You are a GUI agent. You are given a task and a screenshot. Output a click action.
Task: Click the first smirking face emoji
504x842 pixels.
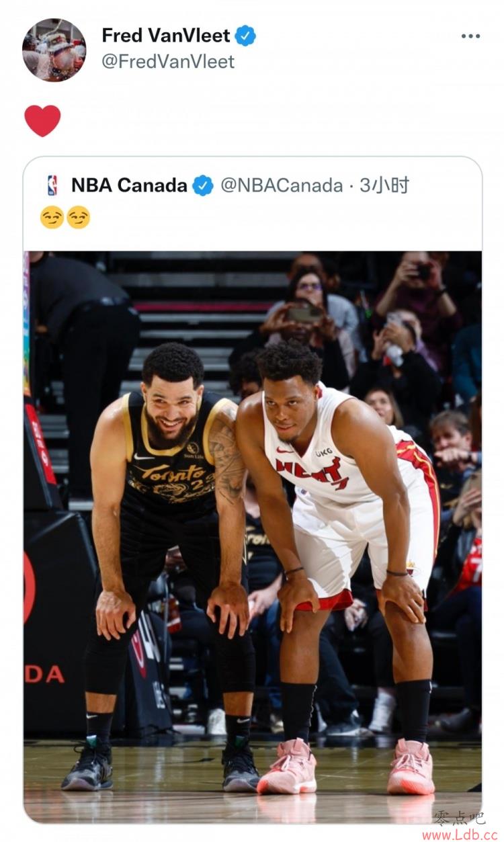coord(52,217)
